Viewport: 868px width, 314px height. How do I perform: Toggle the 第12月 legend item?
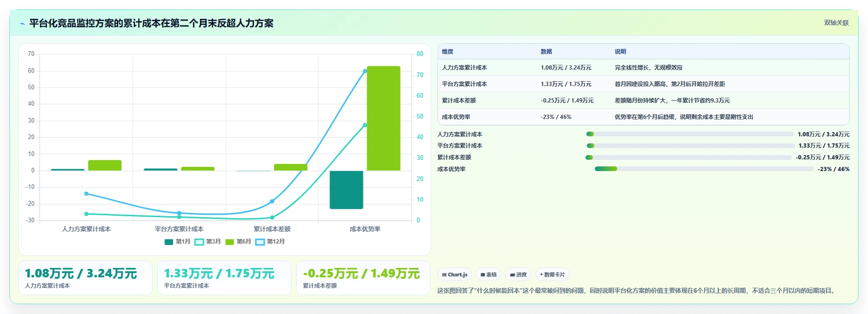point(270,242)
